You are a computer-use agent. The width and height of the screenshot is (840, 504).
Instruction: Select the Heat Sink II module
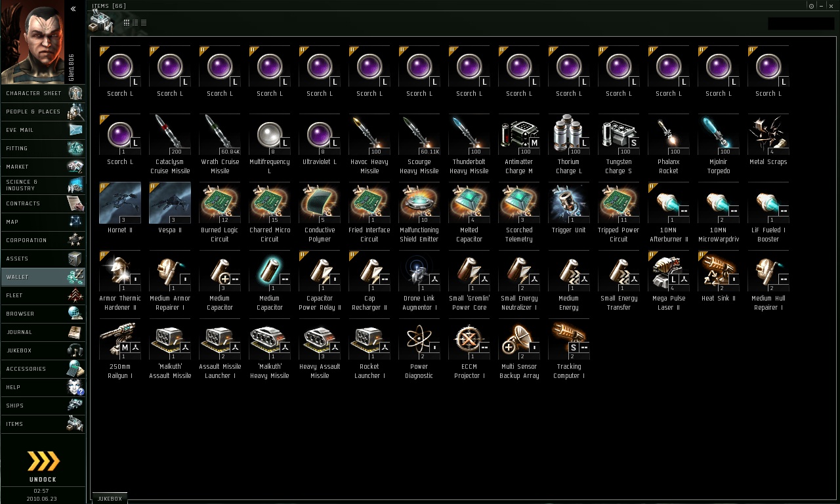tap(719, 276)
